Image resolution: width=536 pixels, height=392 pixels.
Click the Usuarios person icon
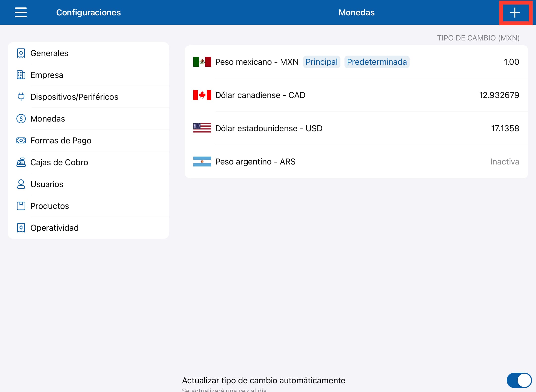pos(21,184)
